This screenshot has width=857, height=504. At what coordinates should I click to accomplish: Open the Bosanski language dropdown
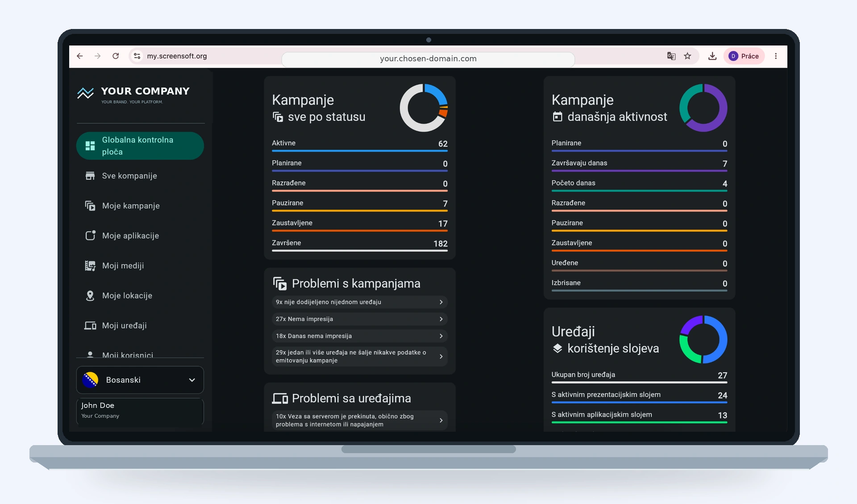click(140, 380)
